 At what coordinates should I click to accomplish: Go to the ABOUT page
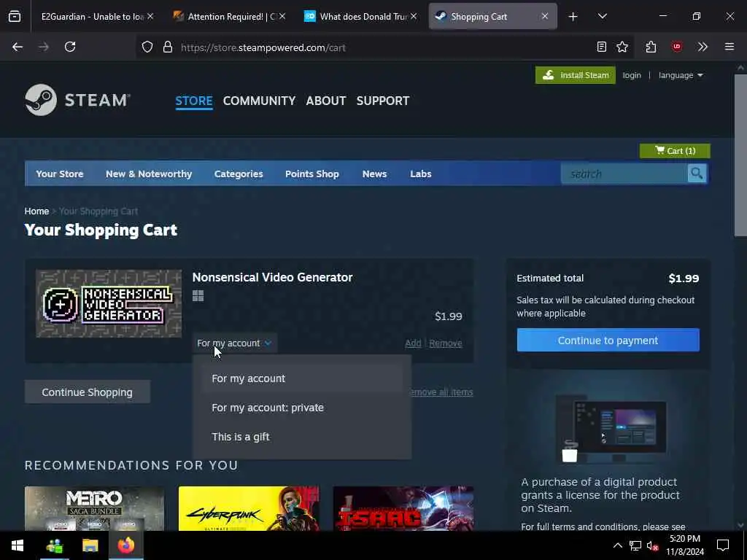[x=326, y=101]
